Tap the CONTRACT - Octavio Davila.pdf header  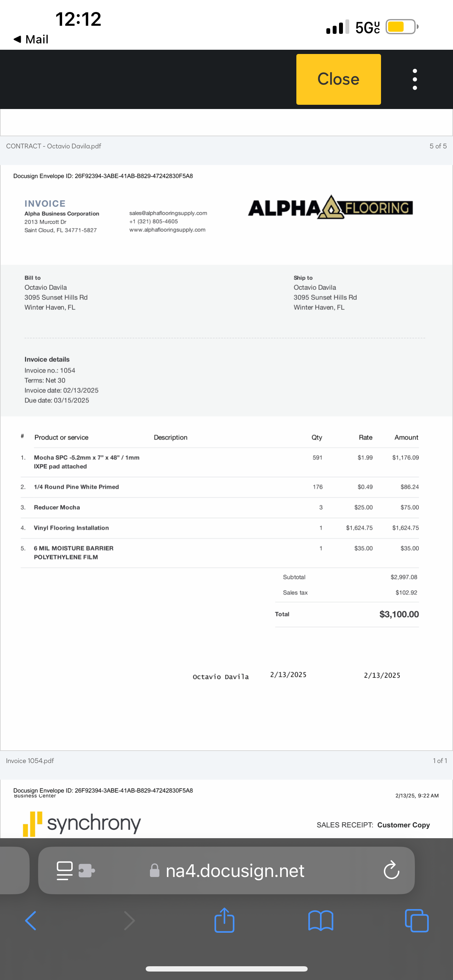coord(54,146)
